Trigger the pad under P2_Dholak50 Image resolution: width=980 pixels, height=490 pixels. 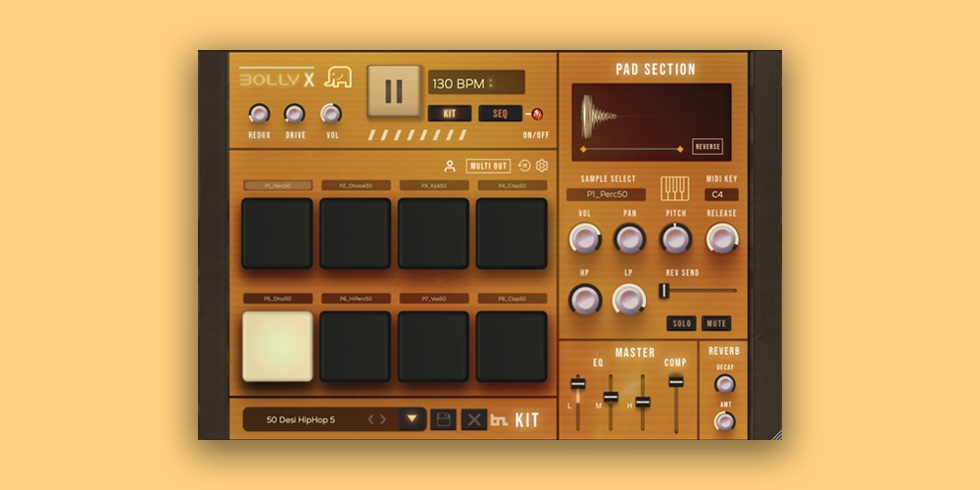pyautogui.click(x=355, y=233)
